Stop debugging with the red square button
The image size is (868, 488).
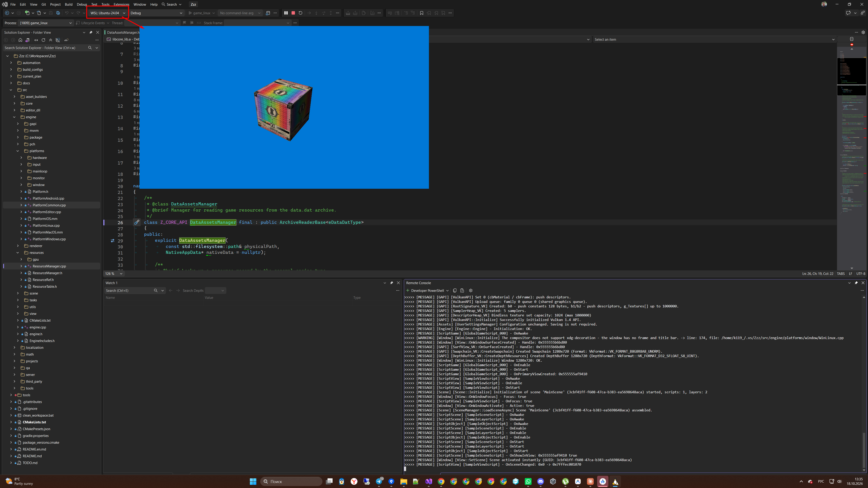tap(293, 13)
